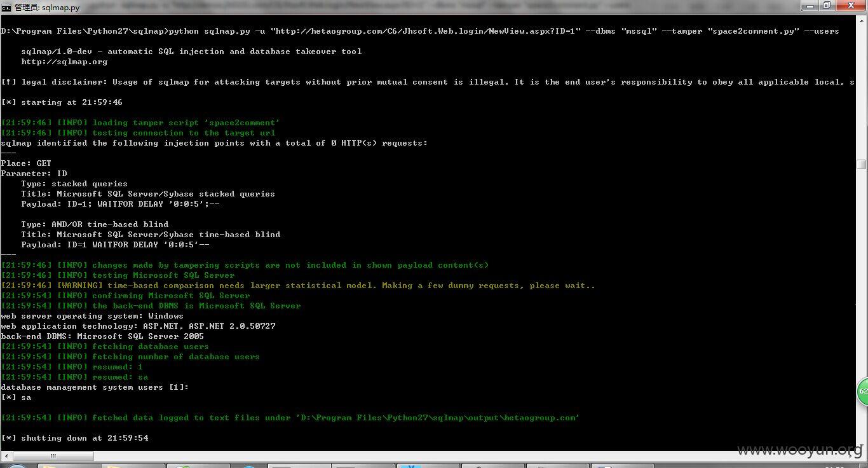Click the target URL hetaogroup.com in the command
The image size is (868, 468).
[x=426, y=31]
